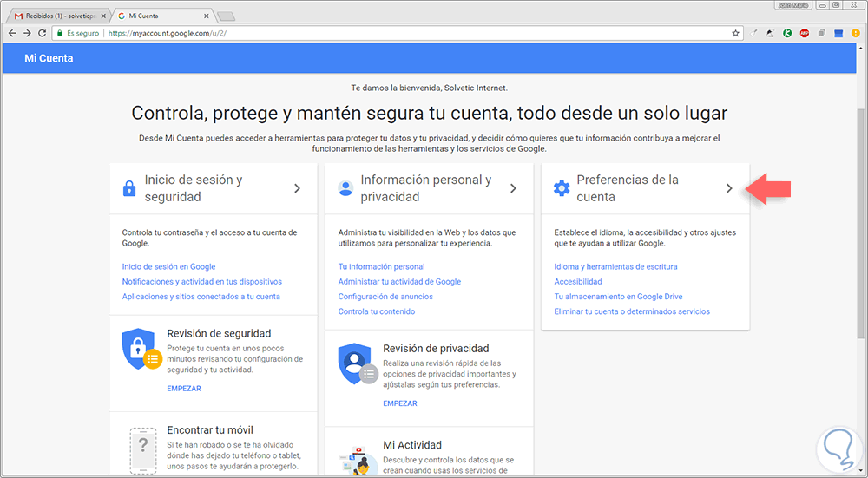This screenshot has height=478, width=868.
Task: Switch to the Recibidos (1) Gmail tab
Action: coord(60,16)
